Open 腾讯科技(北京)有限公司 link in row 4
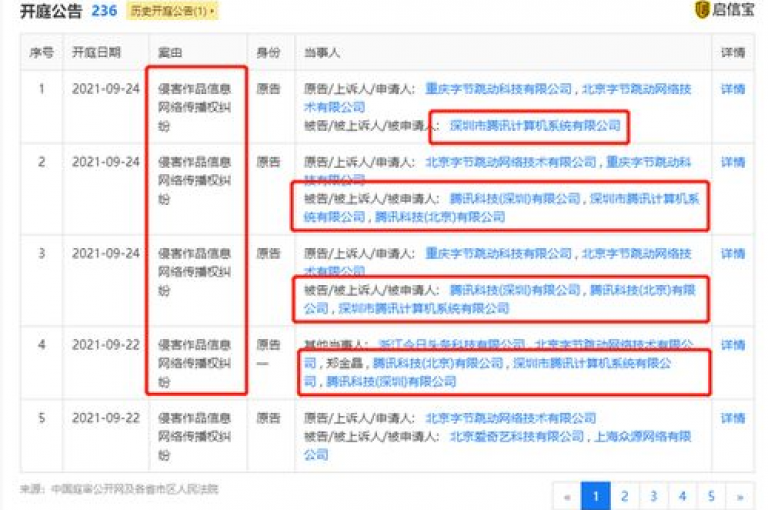The width and height of the screenshot is (768, 510). 438,364
